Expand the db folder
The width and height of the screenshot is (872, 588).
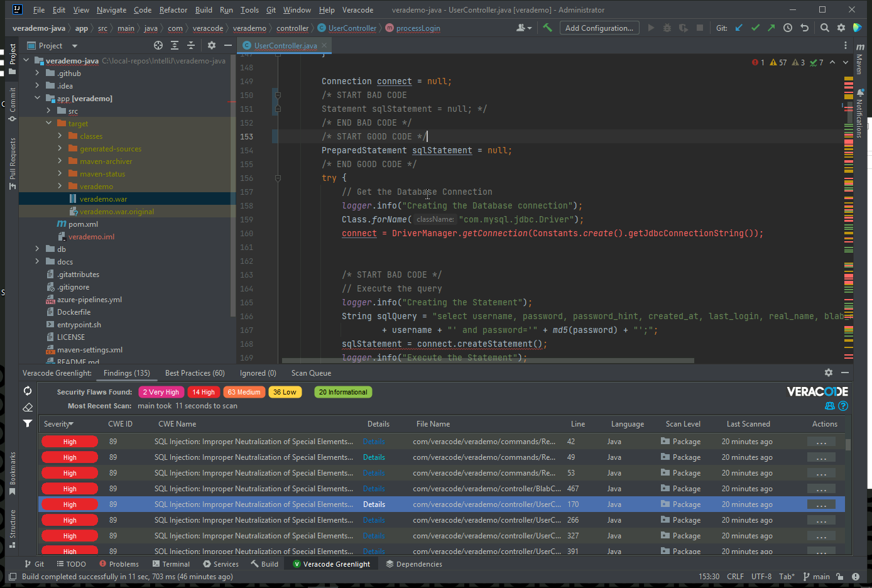[37, 249]
